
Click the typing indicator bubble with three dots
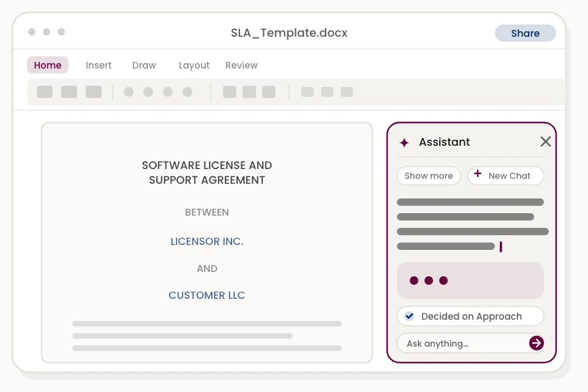pos(470,281)
